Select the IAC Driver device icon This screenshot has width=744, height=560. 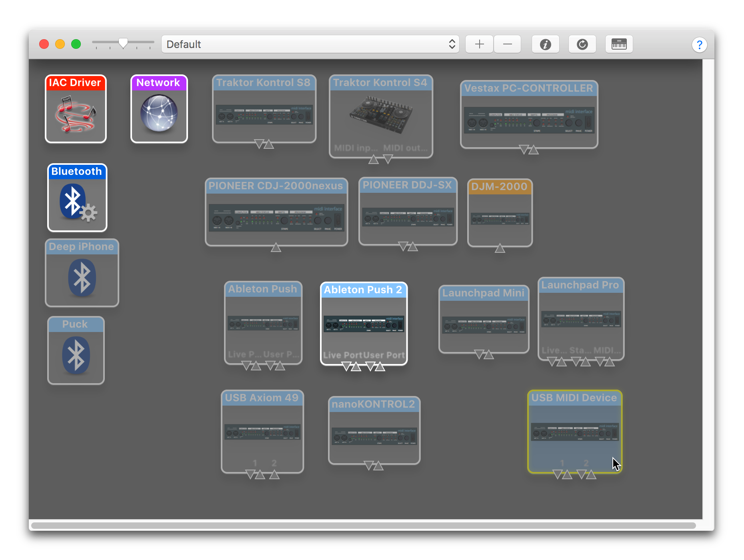[x=76, y=109]
